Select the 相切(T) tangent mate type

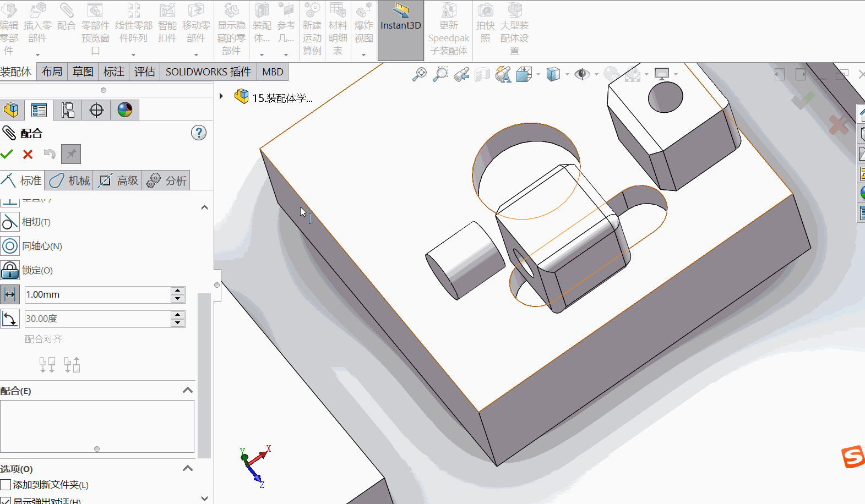click(26, 222)
